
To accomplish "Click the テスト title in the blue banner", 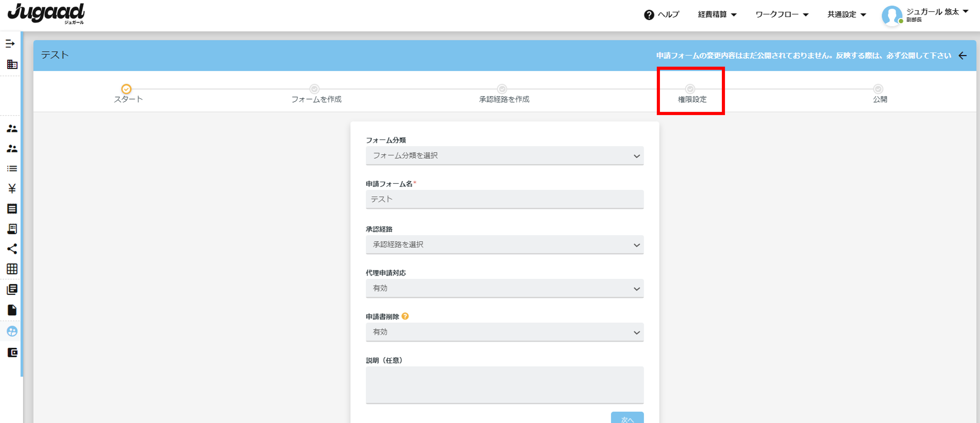I will point(55,55).
